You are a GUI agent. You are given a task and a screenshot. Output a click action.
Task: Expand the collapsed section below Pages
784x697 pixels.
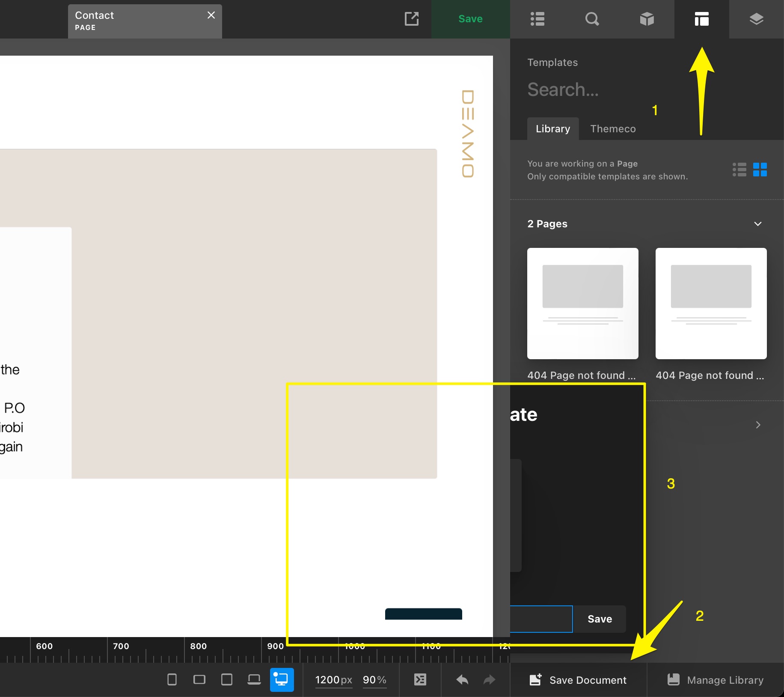coord(757,425)
